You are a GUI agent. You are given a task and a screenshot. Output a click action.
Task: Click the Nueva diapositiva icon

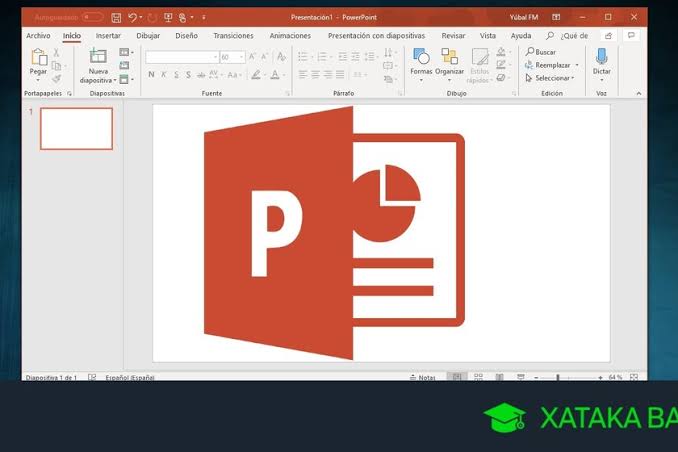98,56
